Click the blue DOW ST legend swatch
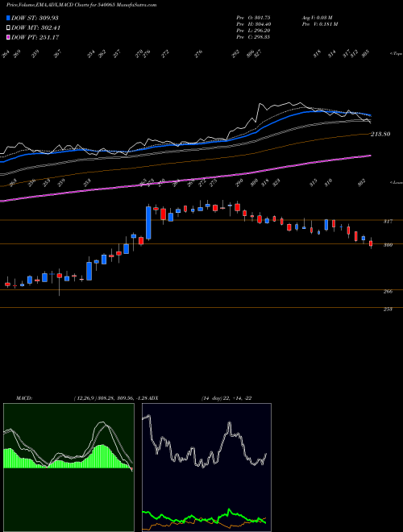The image size is (403, 532). point(8,18)
